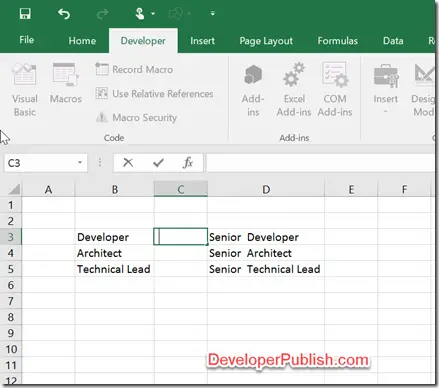Image resolution: width=439 pixels, height=388 pixels.
Task: Click the Select All corner triangle
Action: pyautogui.click(x=14, y=189)
